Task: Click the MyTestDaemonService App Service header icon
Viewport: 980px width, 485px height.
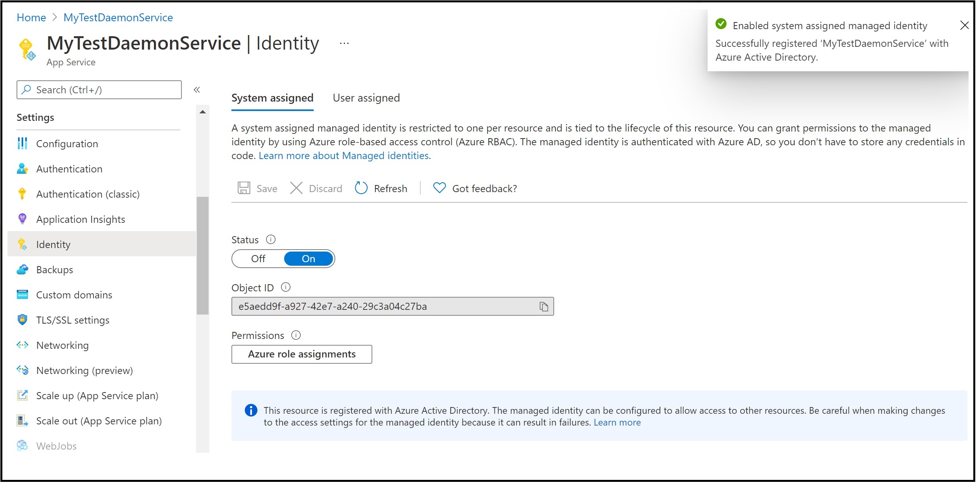Action: [27, 50]
